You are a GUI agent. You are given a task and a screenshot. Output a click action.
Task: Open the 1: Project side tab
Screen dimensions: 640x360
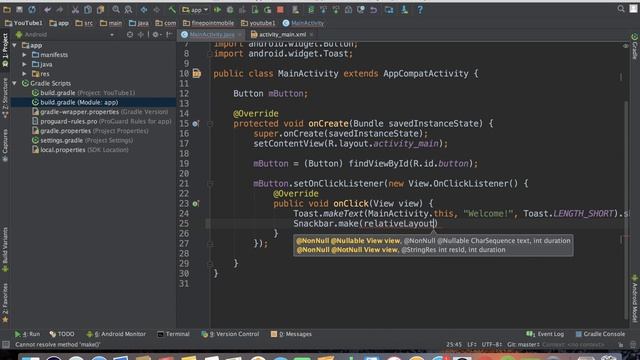(x=5, y=50)
